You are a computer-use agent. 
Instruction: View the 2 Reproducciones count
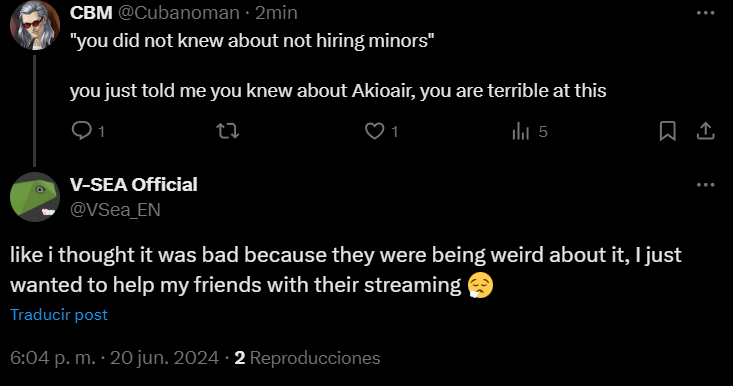pyautogui.click(x=307, y=358)
